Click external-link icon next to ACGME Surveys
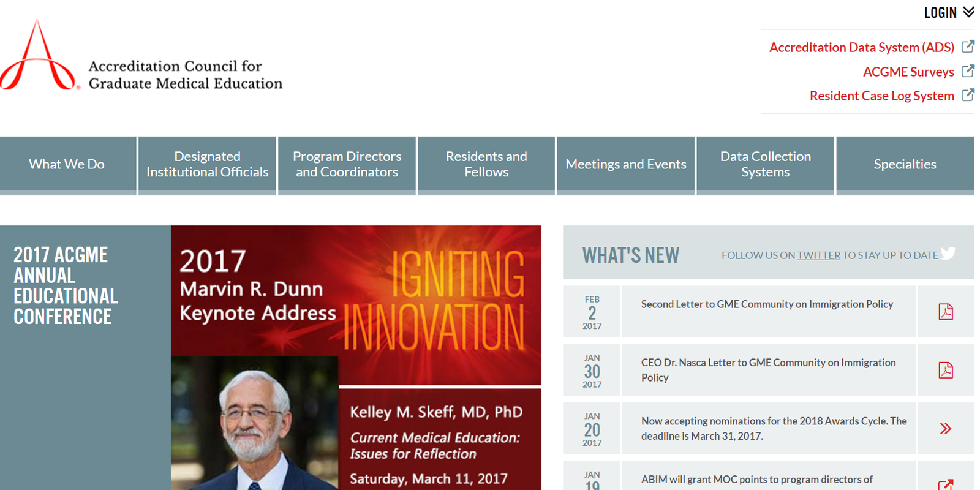Image resolution: width=980 pixels, height=490 pixels. click(x=968, y=71)
